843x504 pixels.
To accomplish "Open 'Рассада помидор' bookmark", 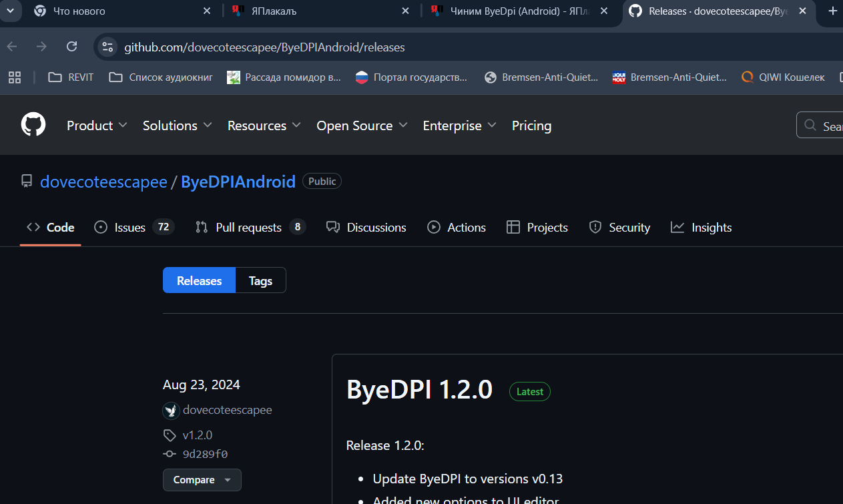I will click(x=284, y=77).
